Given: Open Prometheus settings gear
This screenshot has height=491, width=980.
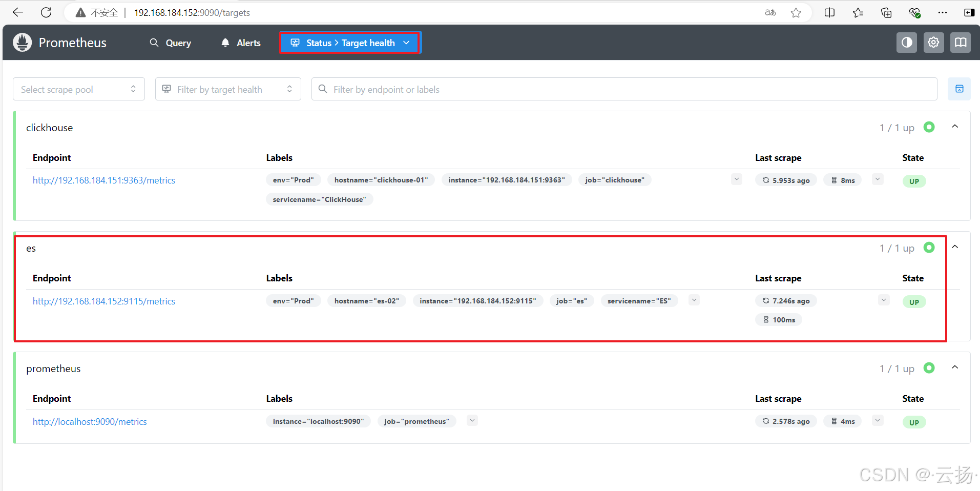Looking at the screenshot, I should (x=934, y=43).
